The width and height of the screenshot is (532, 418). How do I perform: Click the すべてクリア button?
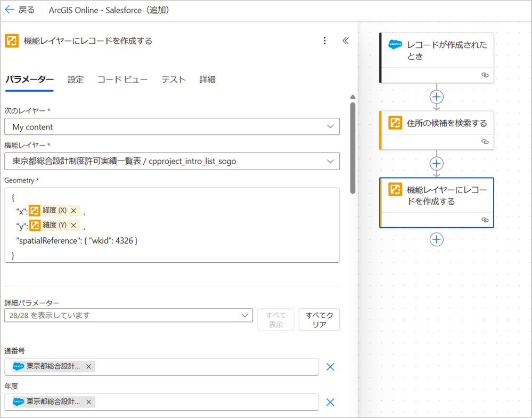[319, 320]
